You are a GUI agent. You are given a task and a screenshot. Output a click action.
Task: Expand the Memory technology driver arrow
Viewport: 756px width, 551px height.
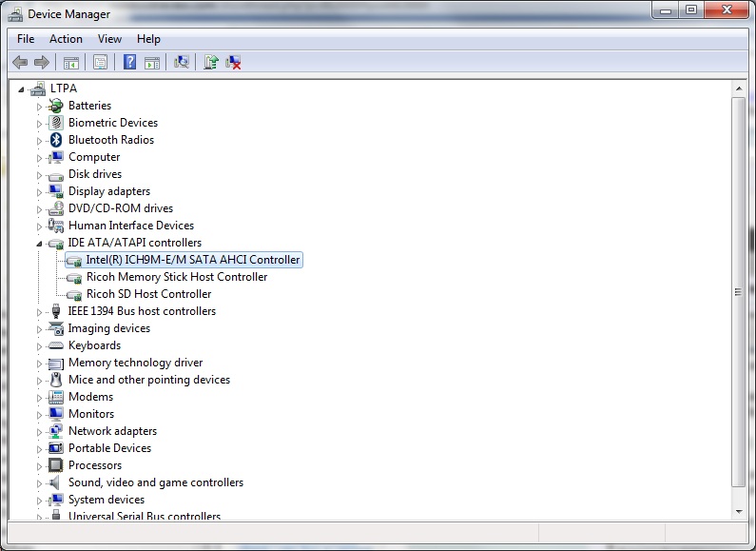(x=39, y=364)
